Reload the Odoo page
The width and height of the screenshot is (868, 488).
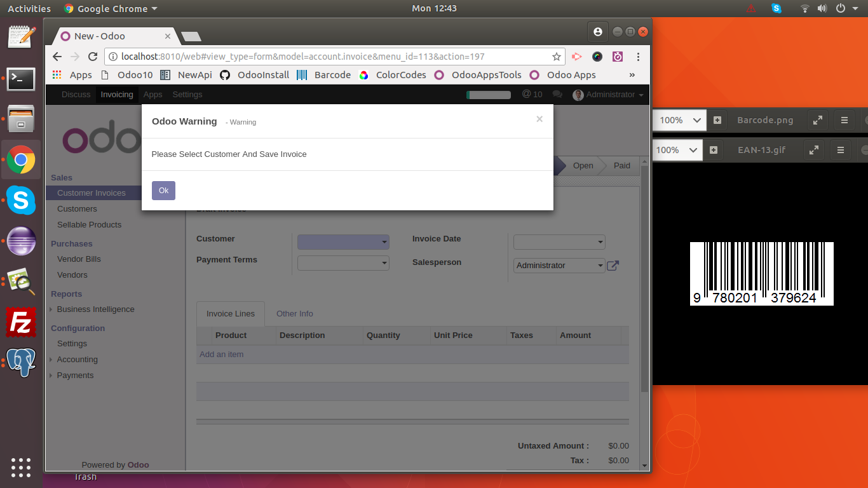[93, 57]
